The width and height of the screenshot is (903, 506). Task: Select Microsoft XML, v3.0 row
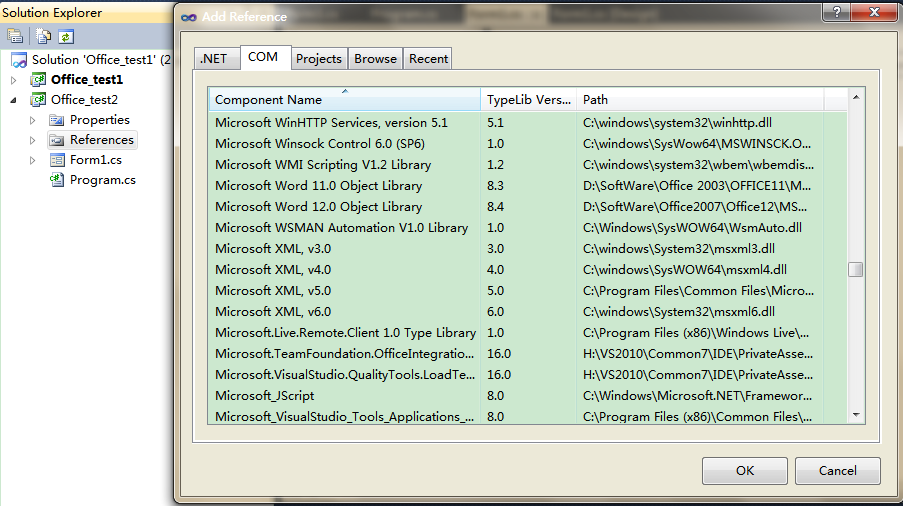point(528,249)
